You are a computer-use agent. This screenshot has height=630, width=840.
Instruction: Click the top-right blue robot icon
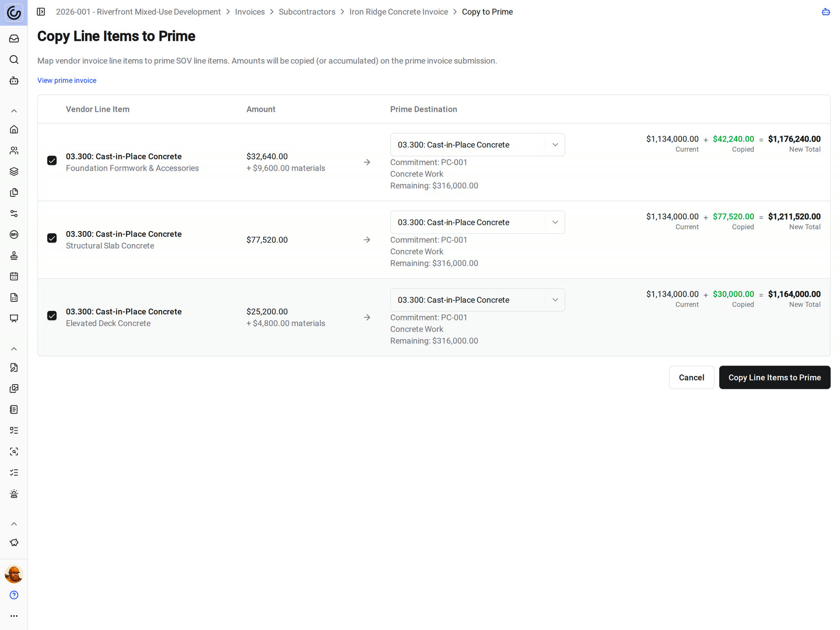826,12
